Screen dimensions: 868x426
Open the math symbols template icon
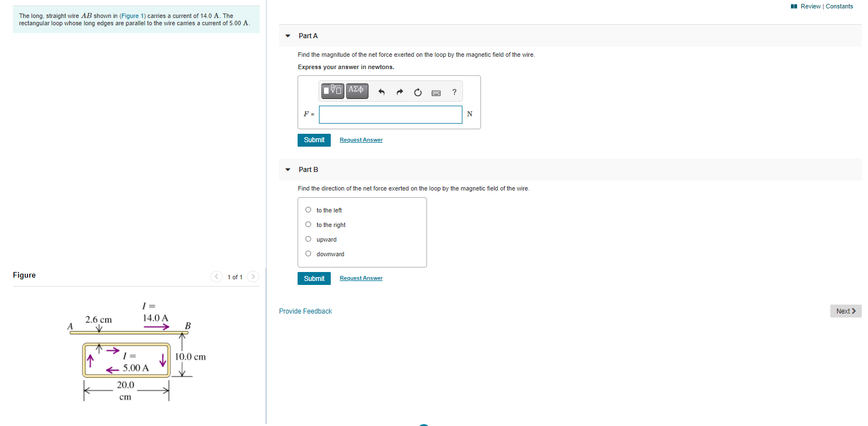tap(332, 89)
